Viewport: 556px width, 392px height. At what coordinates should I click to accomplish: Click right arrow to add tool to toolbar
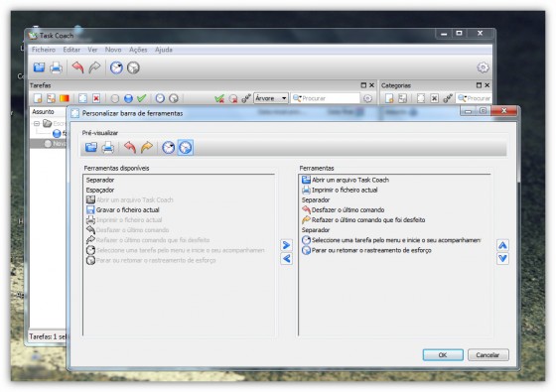(286, 245)
